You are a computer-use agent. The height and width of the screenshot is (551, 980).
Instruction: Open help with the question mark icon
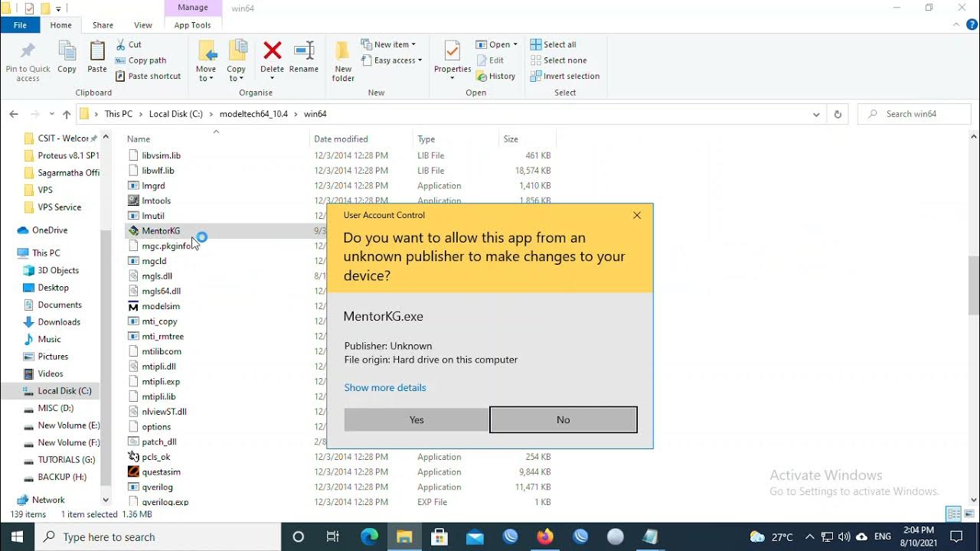point(972,25)
